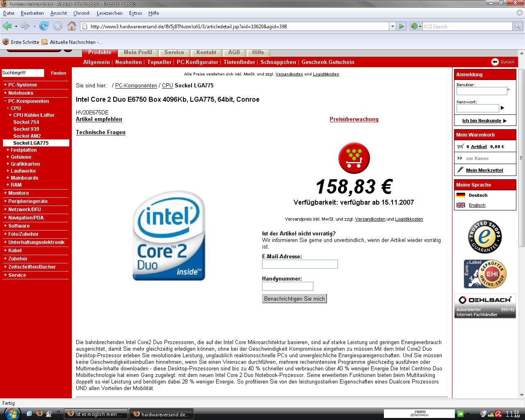This screenshot has width=525, height=420.
Task: Click the stop loading icon
Action: [58, 26]
